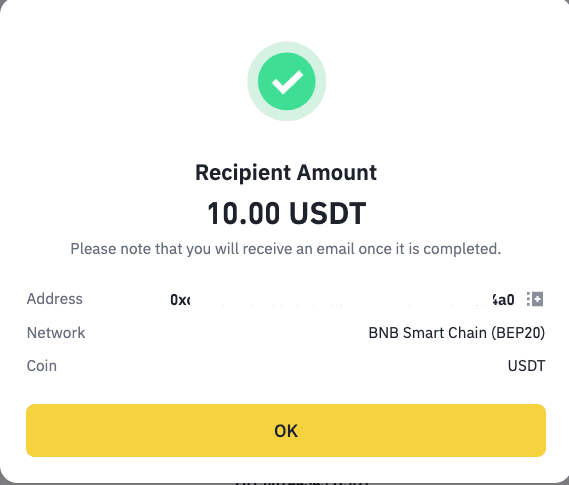
Task: Click the Address field label
Action: 55,299
